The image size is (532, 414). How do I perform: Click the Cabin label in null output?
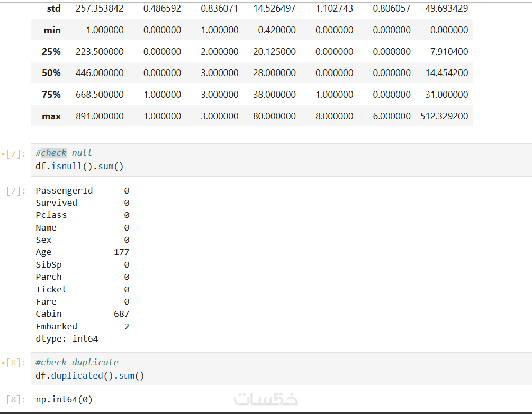point(49,314)
